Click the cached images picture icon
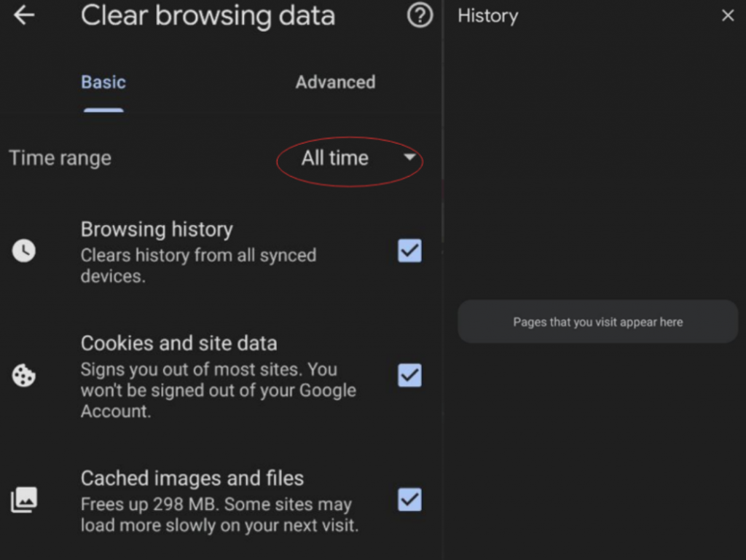746x560 pixels. [x=24, y=500]
